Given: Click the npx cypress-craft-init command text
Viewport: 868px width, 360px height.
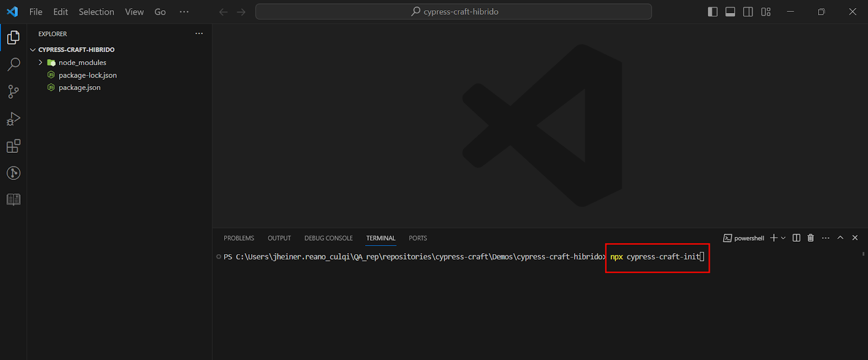Looking at the screenshot, I should pos(655,256).
